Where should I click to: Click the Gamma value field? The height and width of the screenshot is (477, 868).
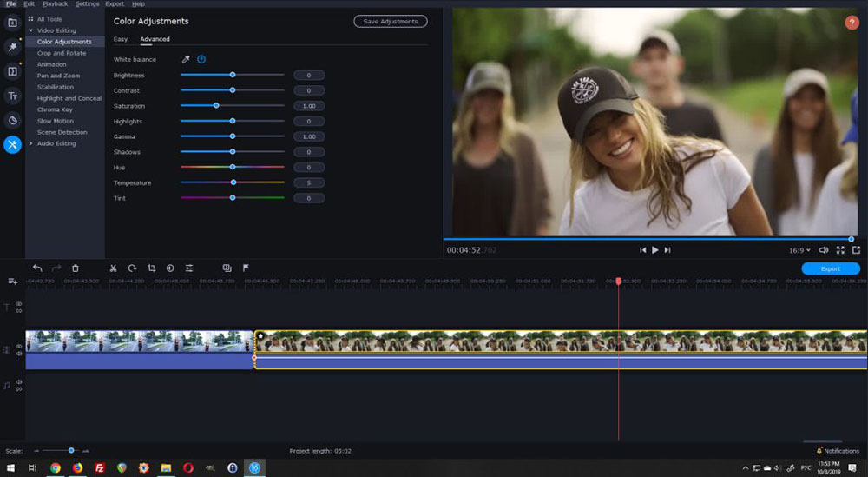(309, 136)
